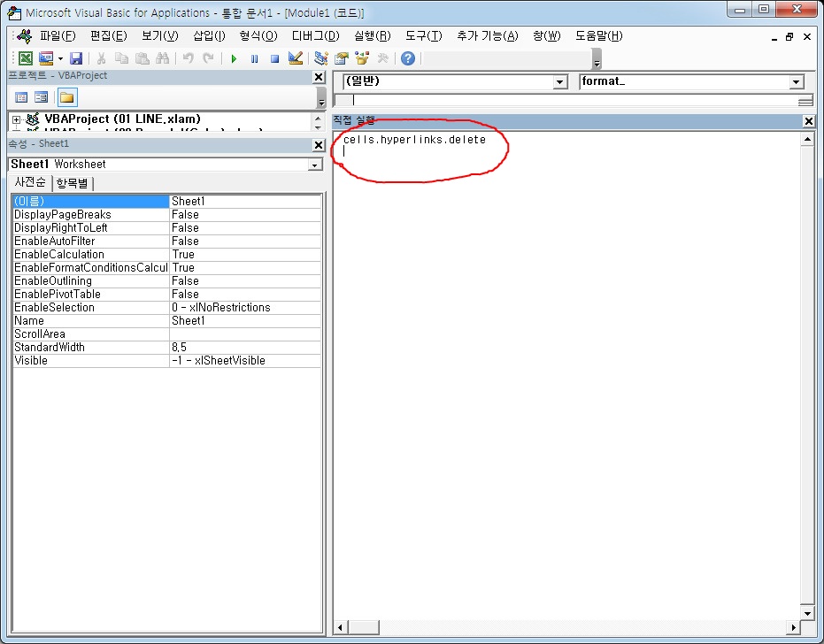Restore the inner code window button
824x644 pixels.
tap(789, 36)
